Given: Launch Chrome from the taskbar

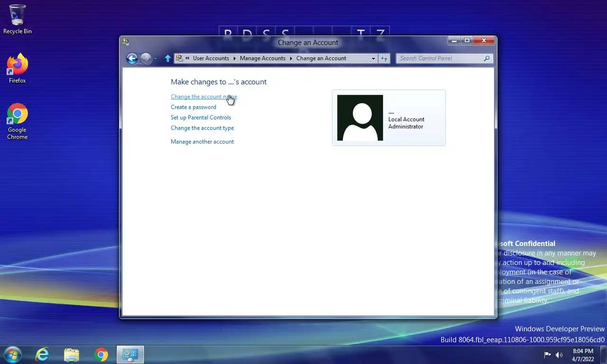Looking at the screenshot, I should 101,355.
